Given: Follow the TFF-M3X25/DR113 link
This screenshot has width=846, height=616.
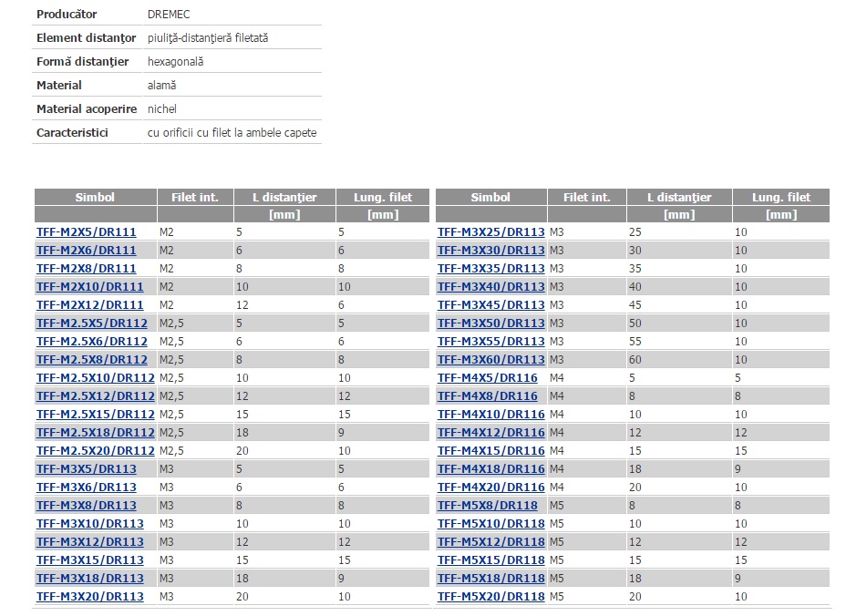Looking at the screenshot, I should (491, 232).
